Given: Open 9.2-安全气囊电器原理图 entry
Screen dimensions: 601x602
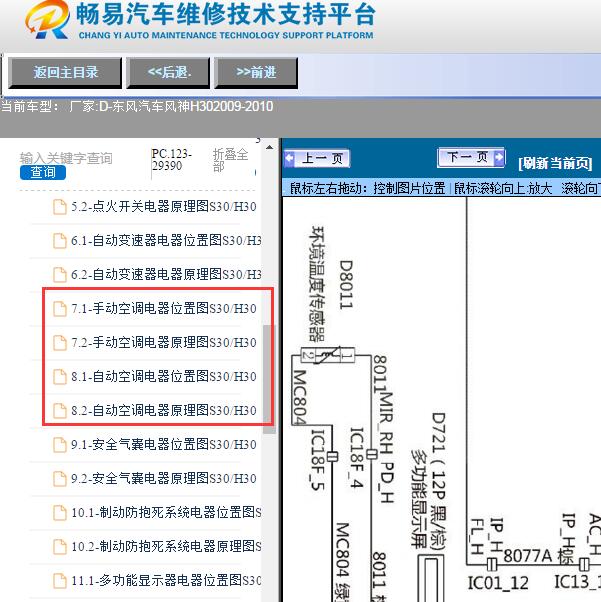Looking at the screenshot, I should tap(164, 478).
